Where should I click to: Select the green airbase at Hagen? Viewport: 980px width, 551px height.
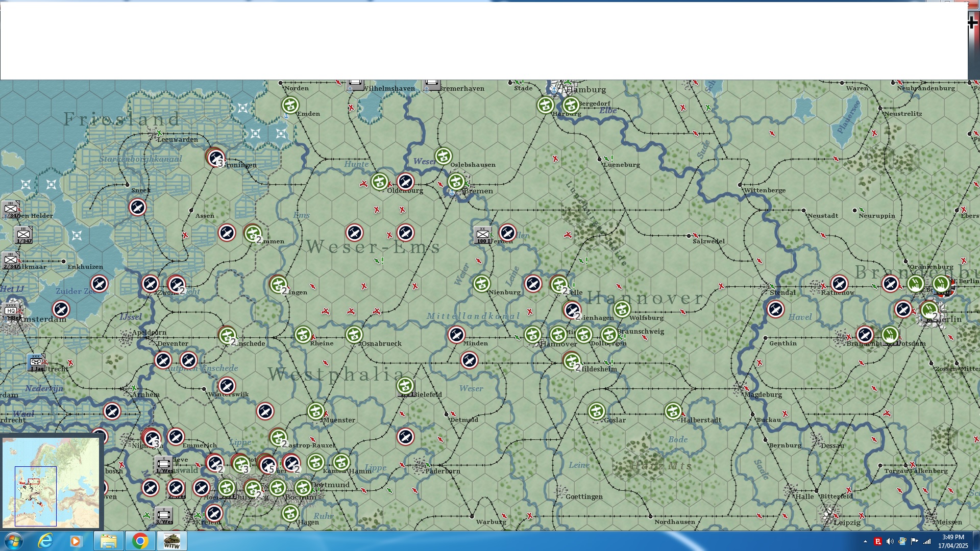pyautogui.click(x=290, y=513)
